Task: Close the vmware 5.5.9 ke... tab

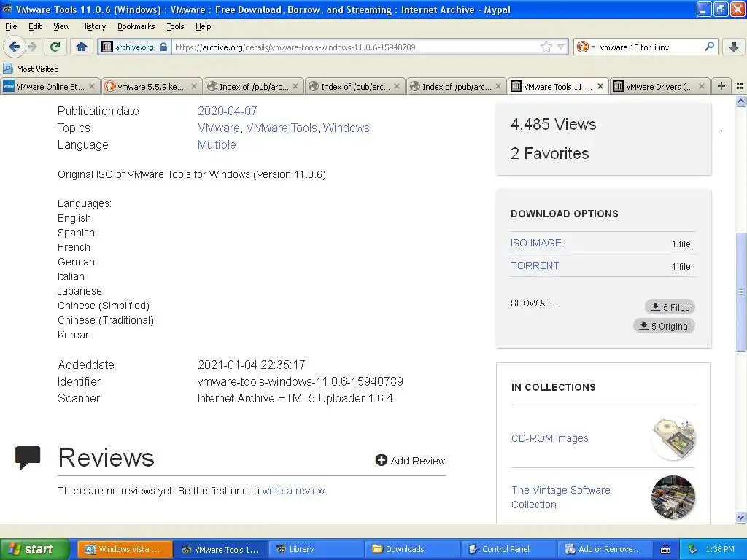Action: click(x=194, y=86)
